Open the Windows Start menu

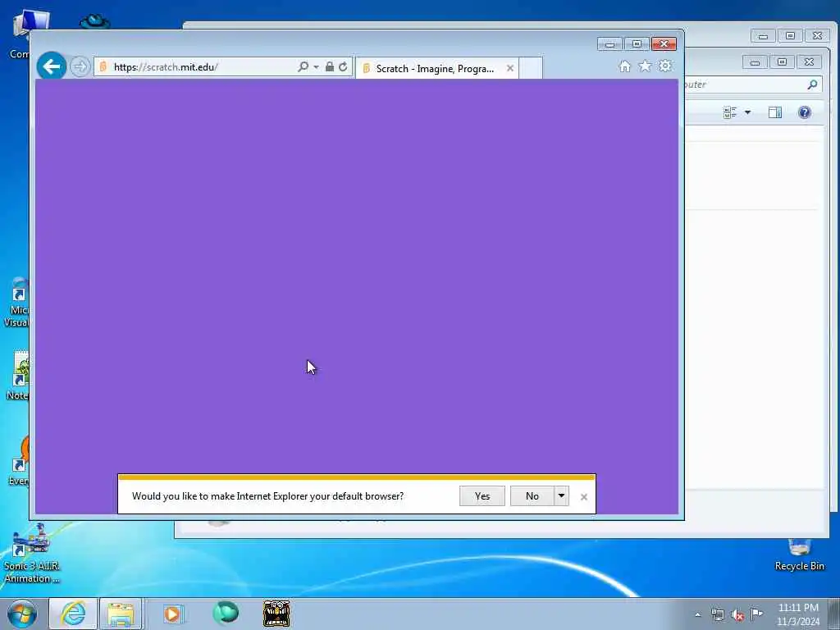click(22, 614)
